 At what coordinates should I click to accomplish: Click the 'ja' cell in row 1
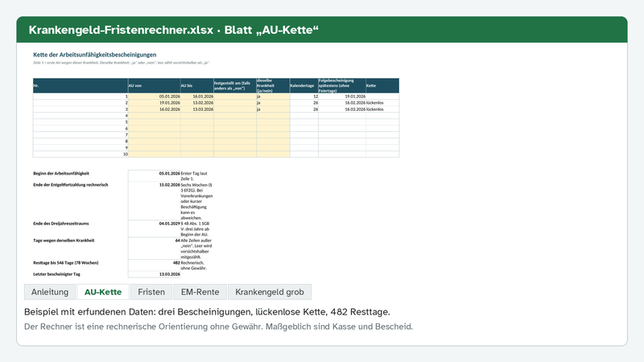[273, 97]
